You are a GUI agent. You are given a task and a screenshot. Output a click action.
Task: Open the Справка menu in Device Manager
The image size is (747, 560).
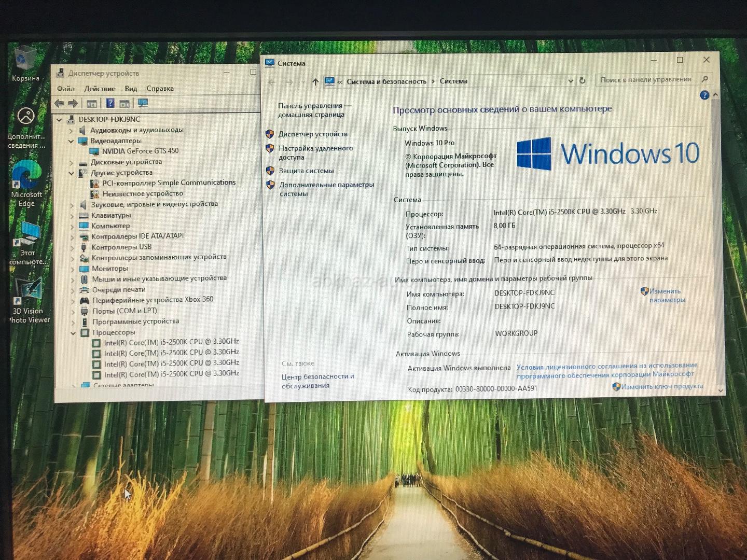[x=160, y=89]
